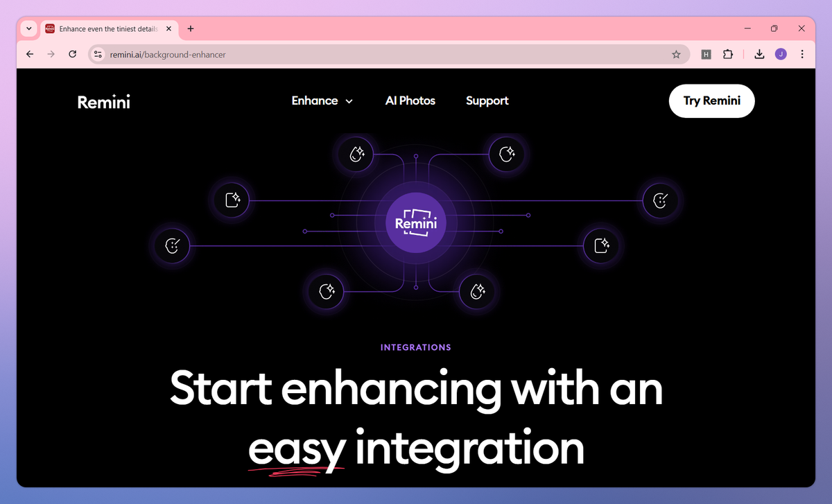832x504 pixels.
Task: Click the "Start enhancing with an" heading line
Action: [416, 390]
